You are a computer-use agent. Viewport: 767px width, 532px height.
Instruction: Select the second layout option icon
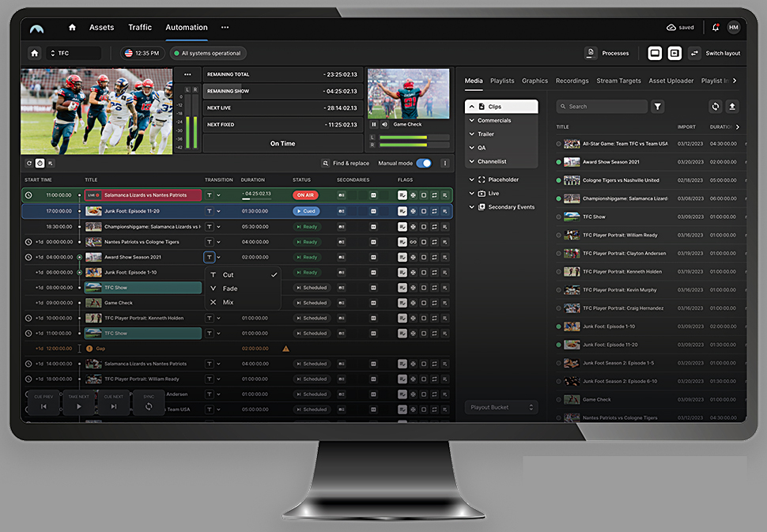(674, 53)
